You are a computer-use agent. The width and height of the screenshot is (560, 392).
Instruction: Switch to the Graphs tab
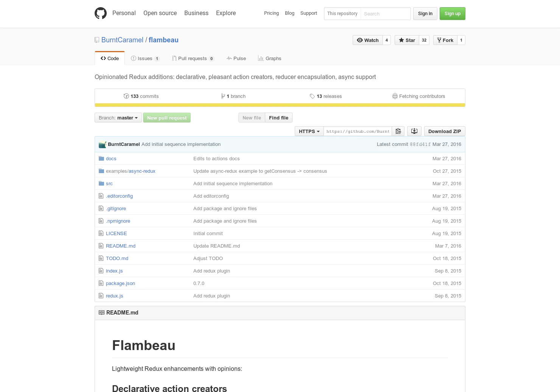click(x=269, y=58)
